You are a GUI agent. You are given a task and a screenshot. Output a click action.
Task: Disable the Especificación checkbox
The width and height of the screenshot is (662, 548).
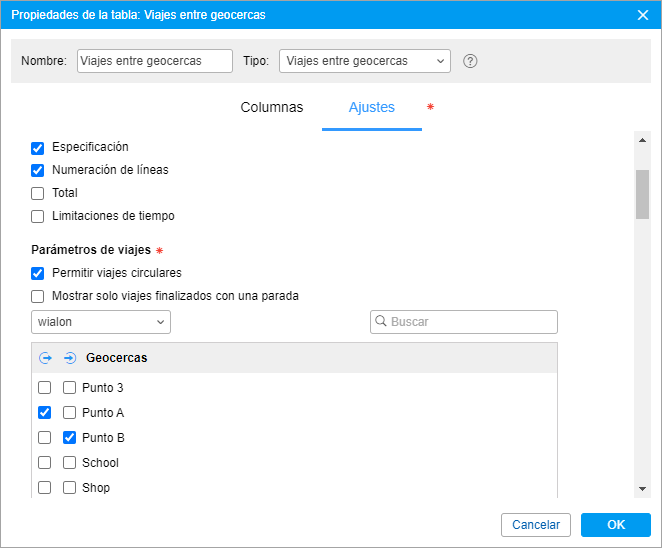38,147
